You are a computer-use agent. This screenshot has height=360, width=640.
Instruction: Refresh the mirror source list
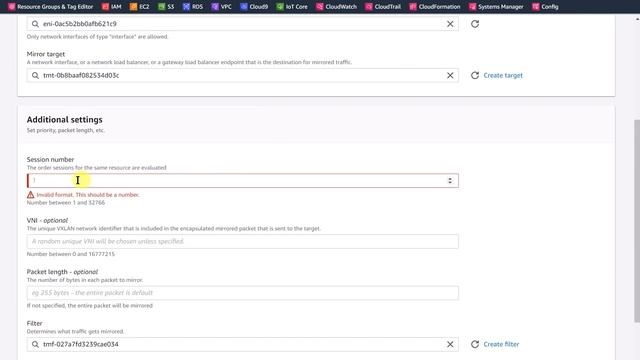pyautogui.click(x=475, y=24)
